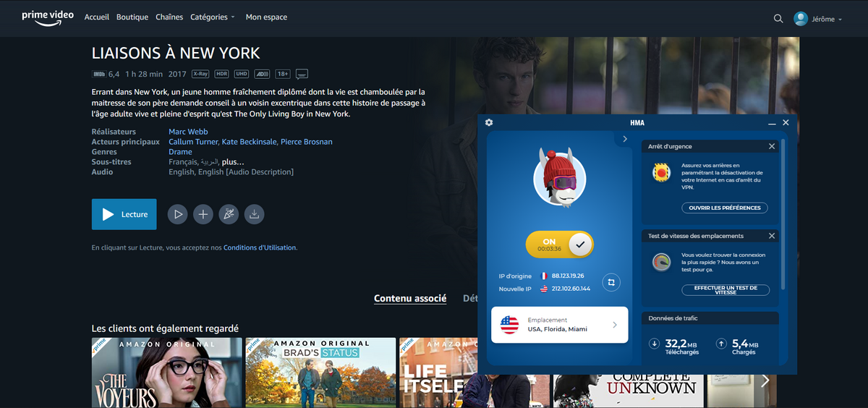
Task: Open Emplacement USA, Florida, Miami selector
Action: click(x=560, y=325)
